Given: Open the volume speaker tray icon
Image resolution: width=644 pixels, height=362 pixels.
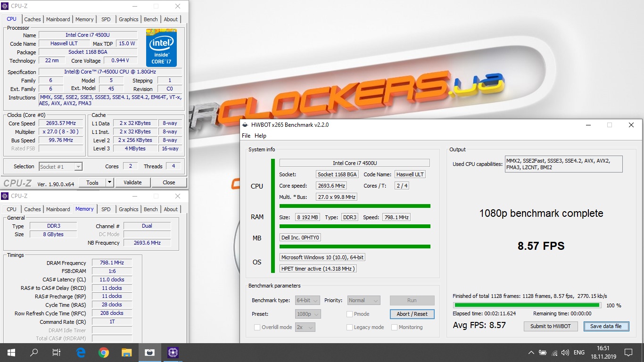Looking at the screenshot, I should coord(565,352).
